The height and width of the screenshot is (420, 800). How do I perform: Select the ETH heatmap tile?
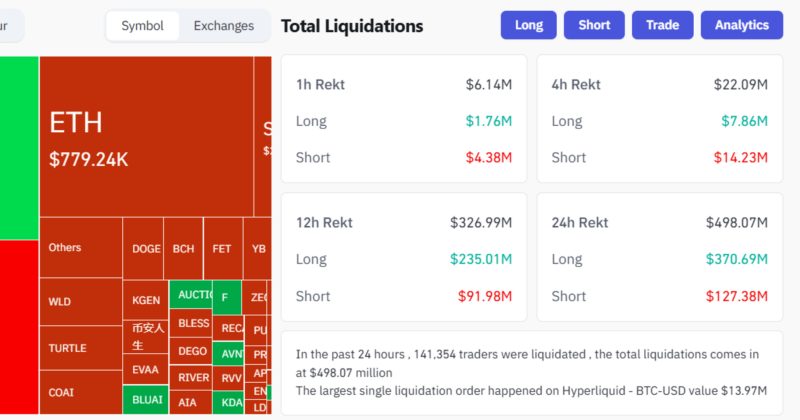click(x=146, y=136)
